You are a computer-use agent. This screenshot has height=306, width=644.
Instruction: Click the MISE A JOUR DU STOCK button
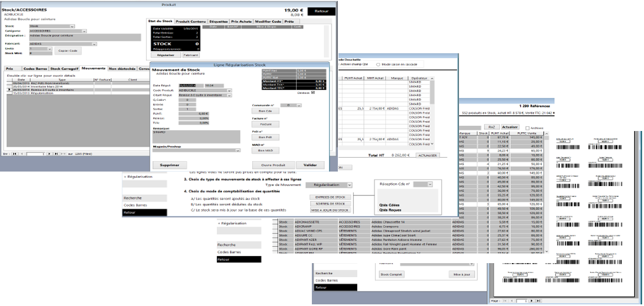(x=330, y=210)
